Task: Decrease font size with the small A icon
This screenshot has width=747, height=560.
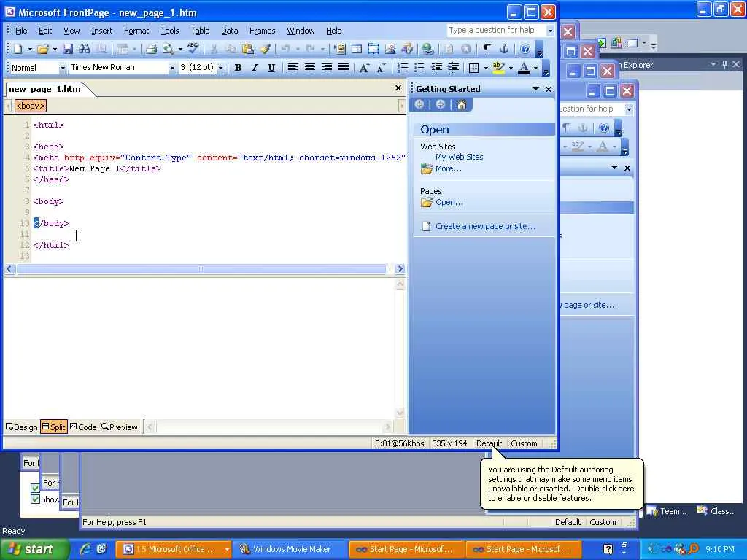Action: point(381,68)
